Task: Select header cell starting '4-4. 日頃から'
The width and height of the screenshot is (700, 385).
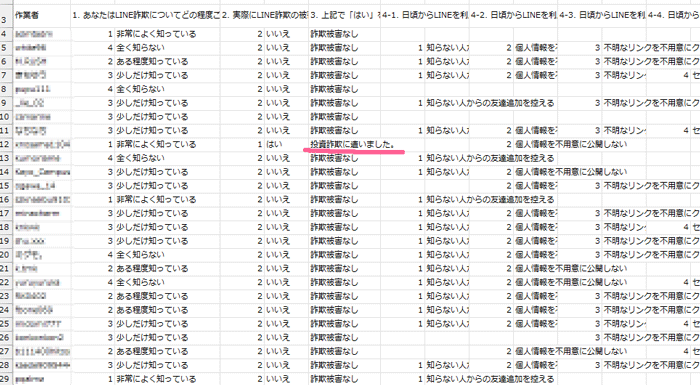Action: pos(673,16)
